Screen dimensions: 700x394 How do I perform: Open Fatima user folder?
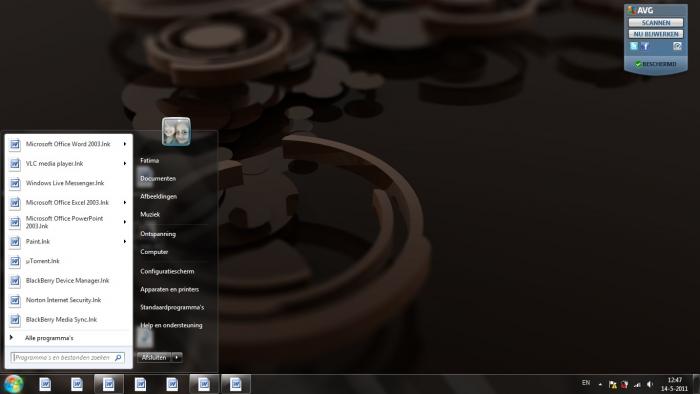point(150,160)
